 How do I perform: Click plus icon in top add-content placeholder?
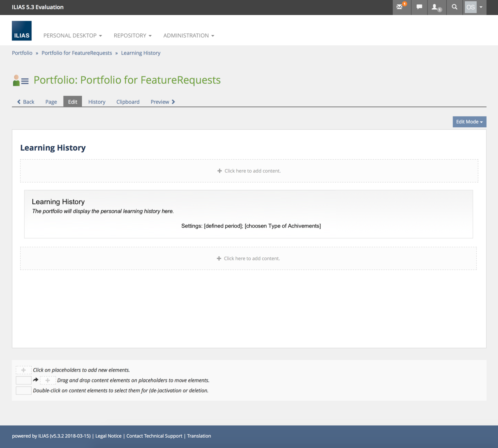tap(220, 171)
